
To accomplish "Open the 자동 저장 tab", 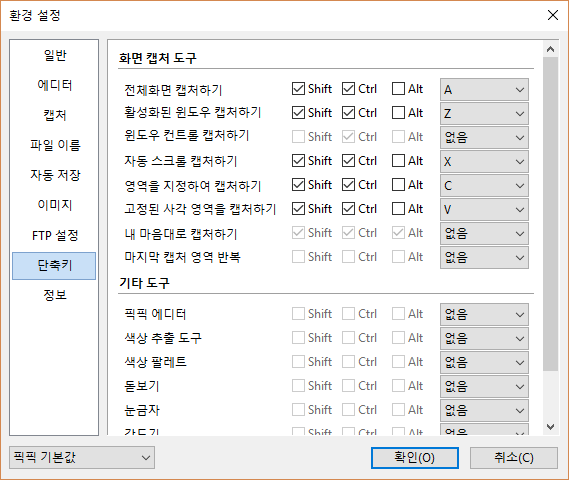I will click(x=54, y=175).
